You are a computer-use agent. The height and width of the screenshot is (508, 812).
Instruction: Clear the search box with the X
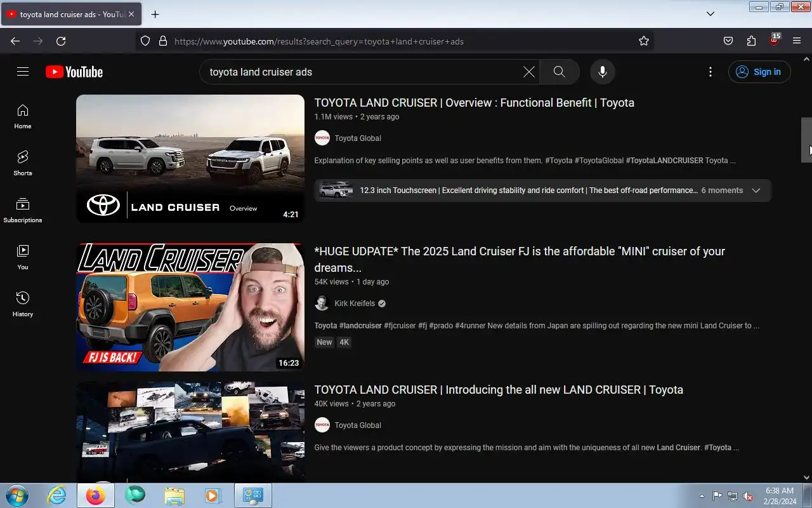pyautogui.click(x=528, y=72)
